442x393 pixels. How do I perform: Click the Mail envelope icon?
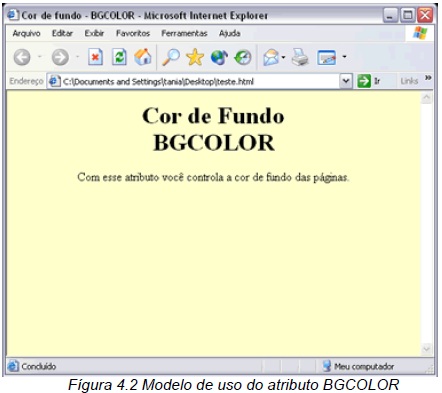coord(271,57)
